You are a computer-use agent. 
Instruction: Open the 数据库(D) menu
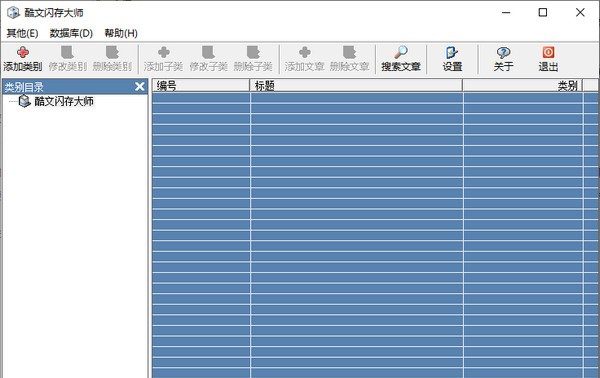[x=71, y=33]
